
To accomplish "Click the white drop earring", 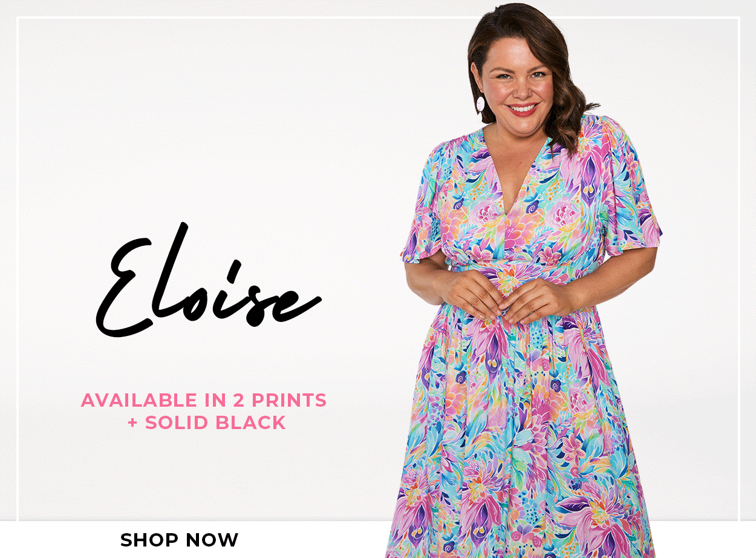I will click(x=481, y=103).
